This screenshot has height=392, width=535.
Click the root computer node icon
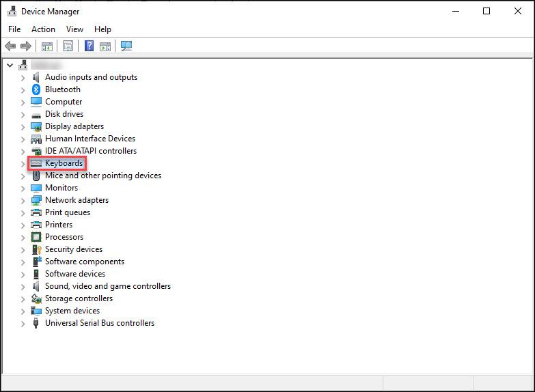point(23,65)
